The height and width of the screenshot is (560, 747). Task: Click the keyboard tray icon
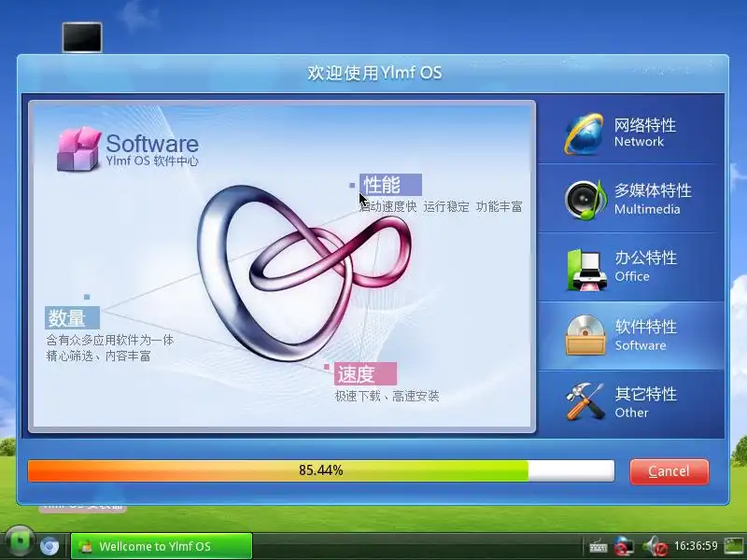click(598, 546)
